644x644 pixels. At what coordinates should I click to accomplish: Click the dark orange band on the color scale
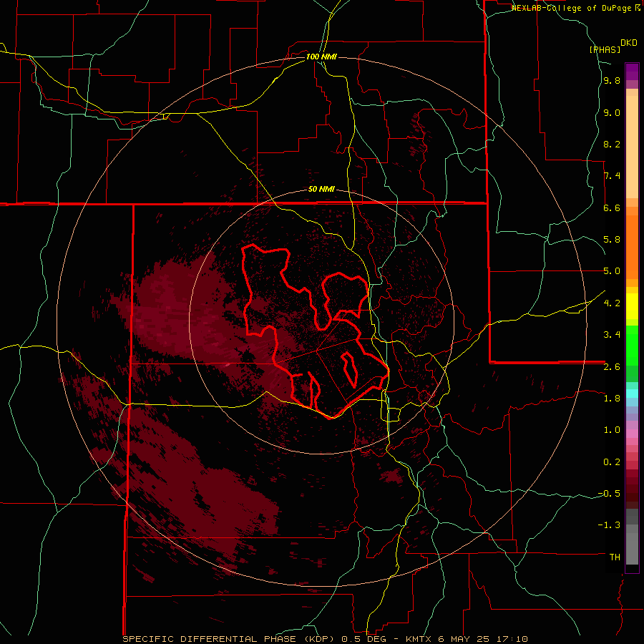[x=632, y=248]
